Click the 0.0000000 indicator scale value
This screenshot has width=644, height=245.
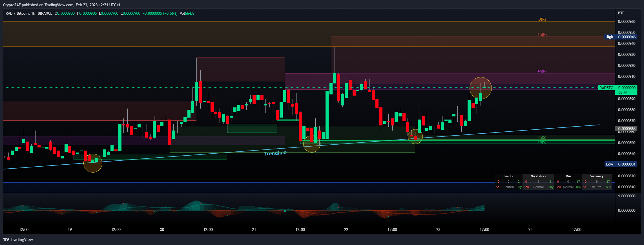626,210
